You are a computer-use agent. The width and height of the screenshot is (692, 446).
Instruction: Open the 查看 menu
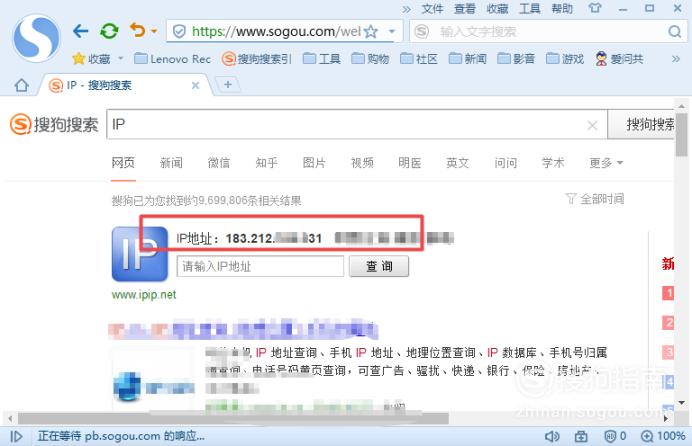tap(465, 8)
